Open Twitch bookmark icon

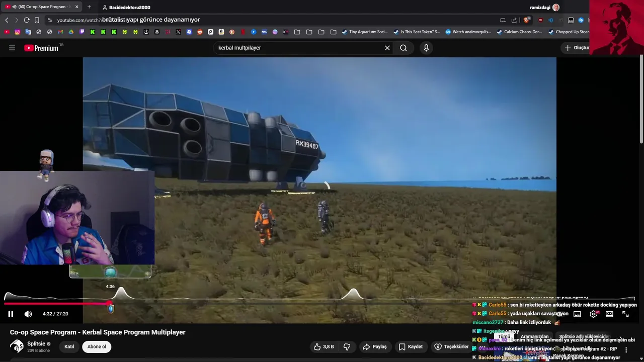pyautogui.click(x=82, y=32)
